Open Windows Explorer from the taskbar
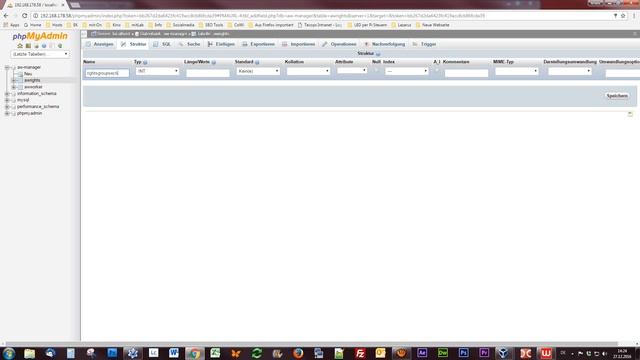This screenshot has height=360, width=640. [29, 353]
